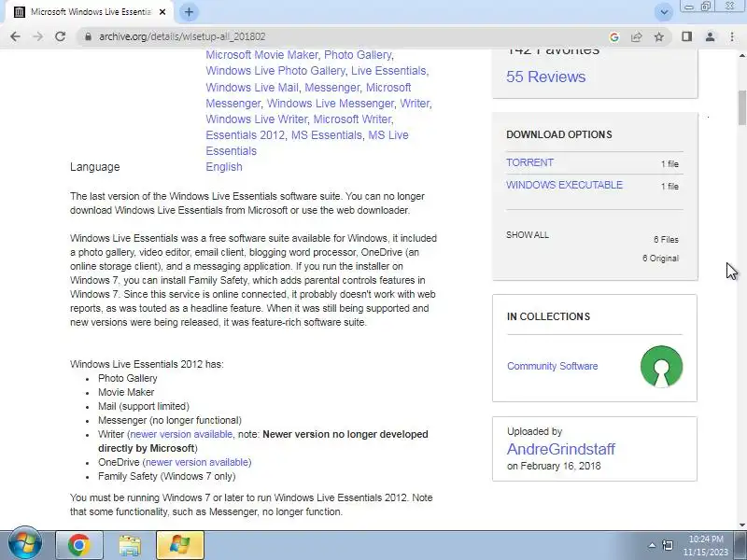Image resolution: width=747 pixels, height=560 pixels.
Task: Open Writer's newer version available link
Action: (181, 434)
